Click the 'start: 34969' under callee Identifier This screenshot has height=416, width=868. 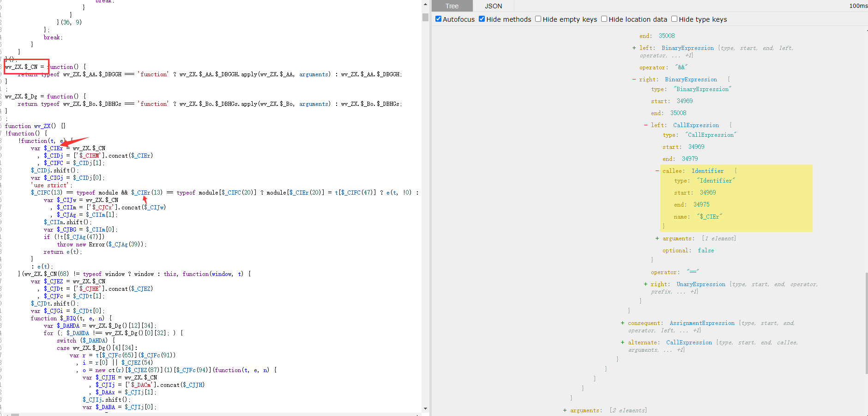(x=695, y=193)
